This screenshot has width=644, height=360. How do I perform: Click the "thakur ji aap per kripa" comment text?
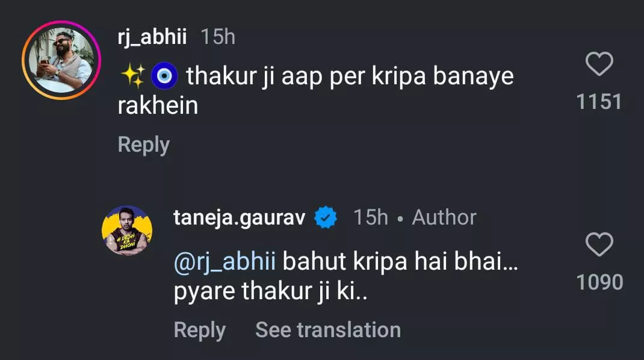click(349, 77)
